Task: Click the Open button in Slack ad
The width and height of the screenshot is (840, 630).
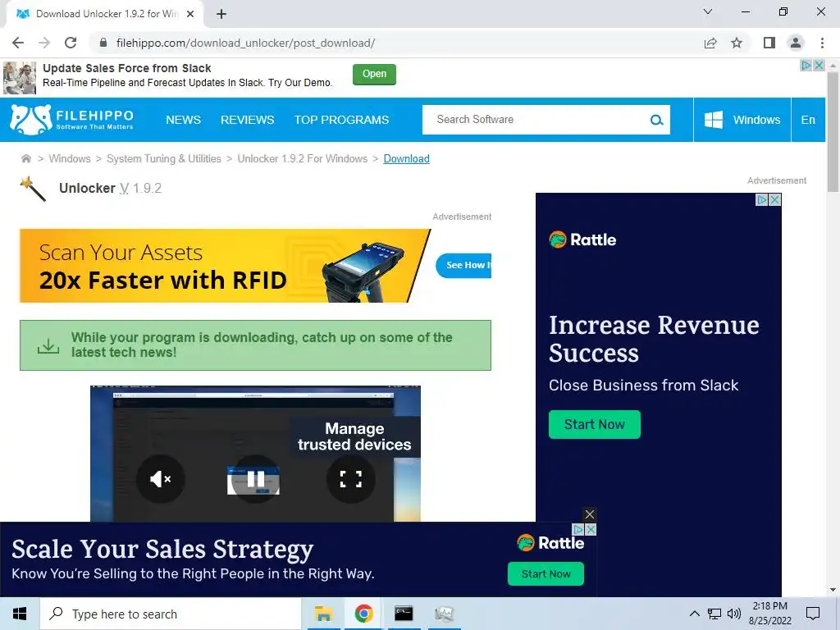Action: click(x=374, y=74)
